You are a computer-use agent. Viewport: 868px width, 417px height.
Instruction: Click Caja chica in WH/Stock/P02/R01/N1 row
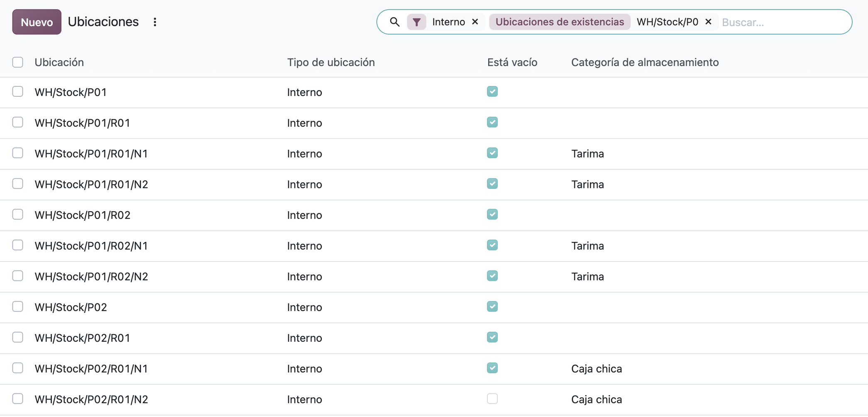coord(597,368)
